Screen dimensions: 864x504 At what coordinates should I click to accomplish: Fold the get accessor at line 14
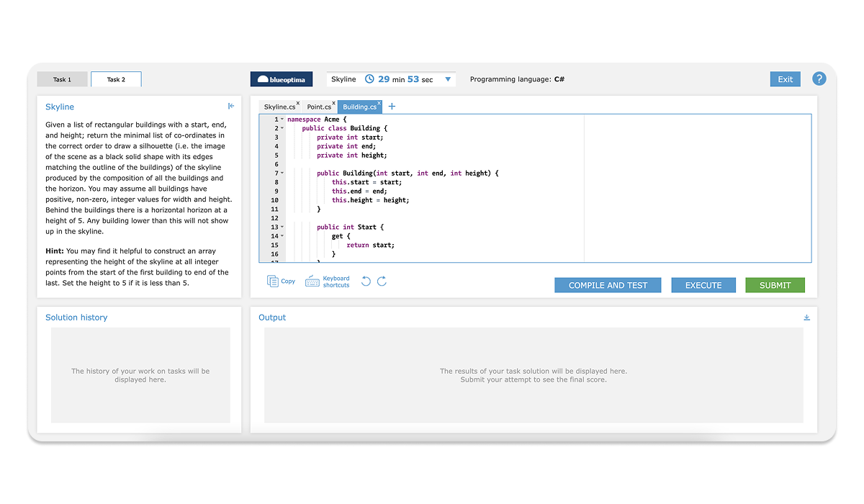click(x=282, y=236)
